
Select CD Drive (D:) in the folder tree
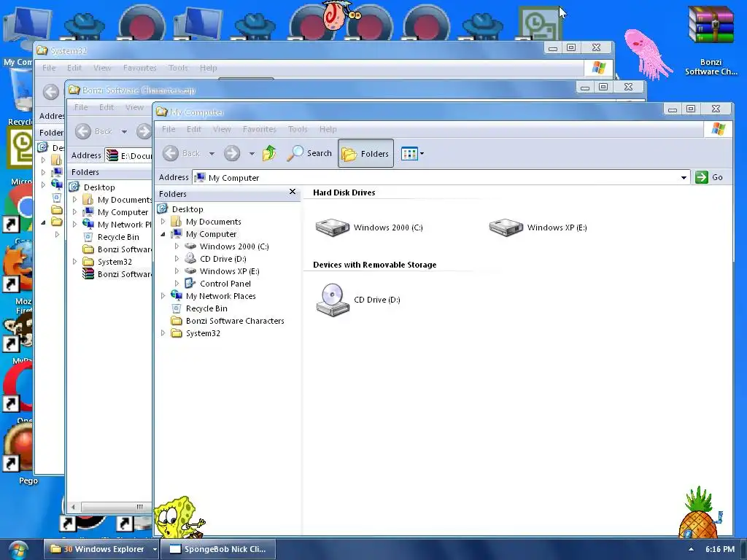coord(223,259)
